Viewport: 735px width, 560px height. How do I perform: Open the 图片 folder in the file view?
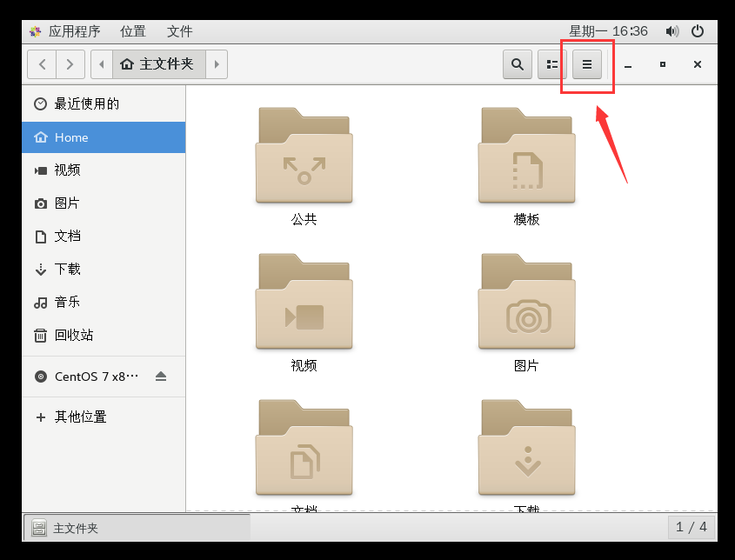(x=526, y=303)
